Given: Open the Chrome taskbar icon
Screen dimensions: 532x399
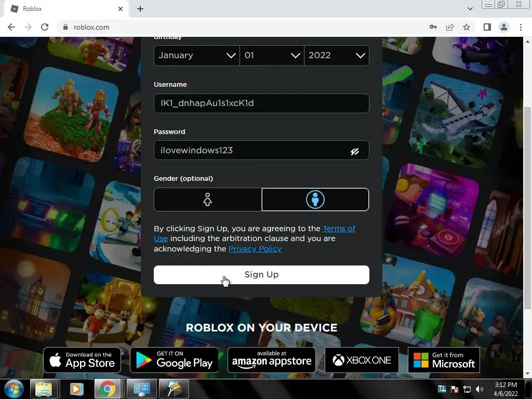Looking at the screenshot, I should [108, 389].
